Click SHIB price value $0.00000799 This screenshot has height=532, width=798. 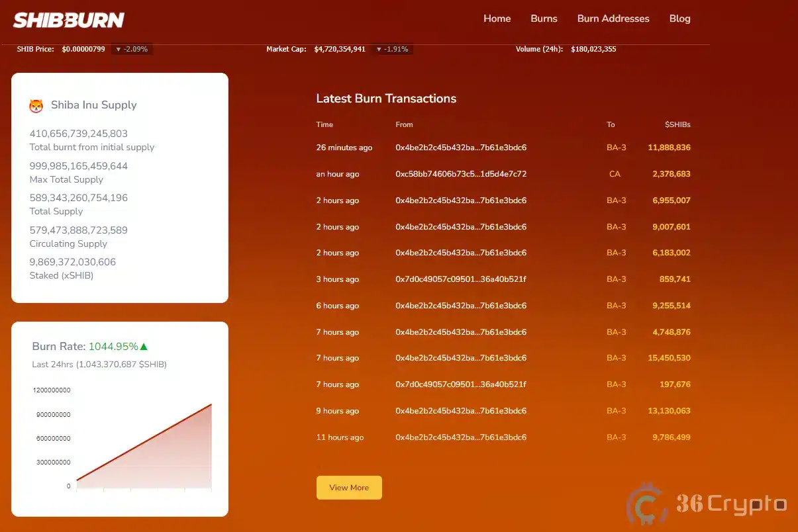pyautogui.click(x=83, y=49)
